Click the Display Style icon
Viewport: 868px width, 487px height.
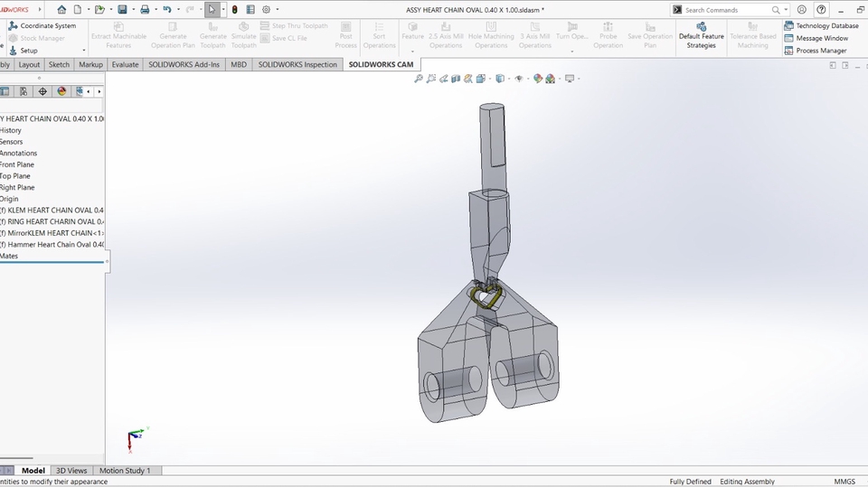(500, 79)
